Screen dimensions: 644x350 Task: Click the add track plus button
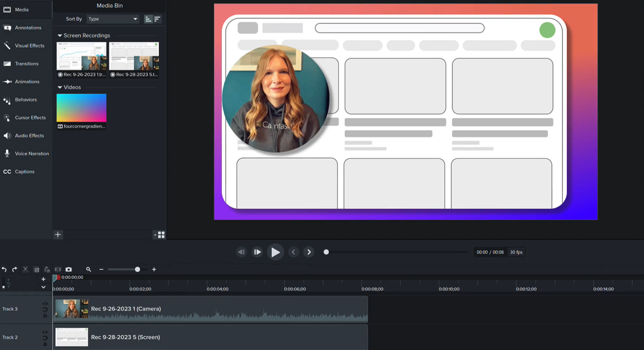pos(43,279)
